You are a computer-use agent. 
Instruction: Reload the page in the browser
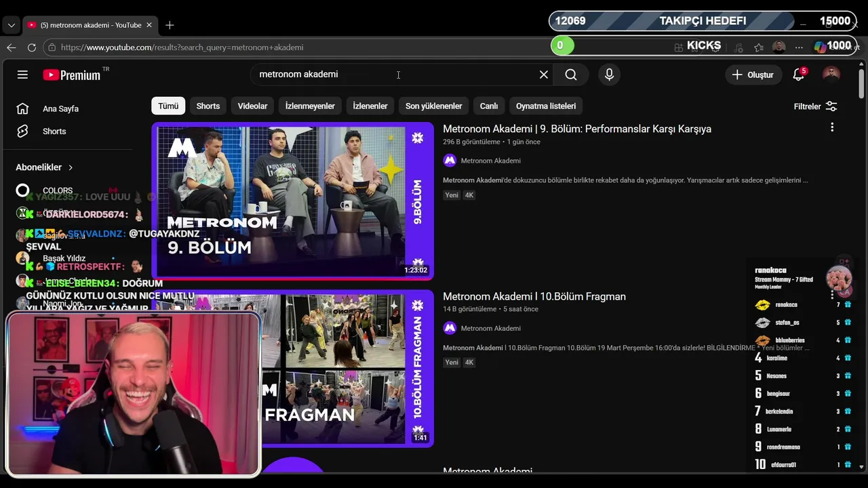[32, 47]
